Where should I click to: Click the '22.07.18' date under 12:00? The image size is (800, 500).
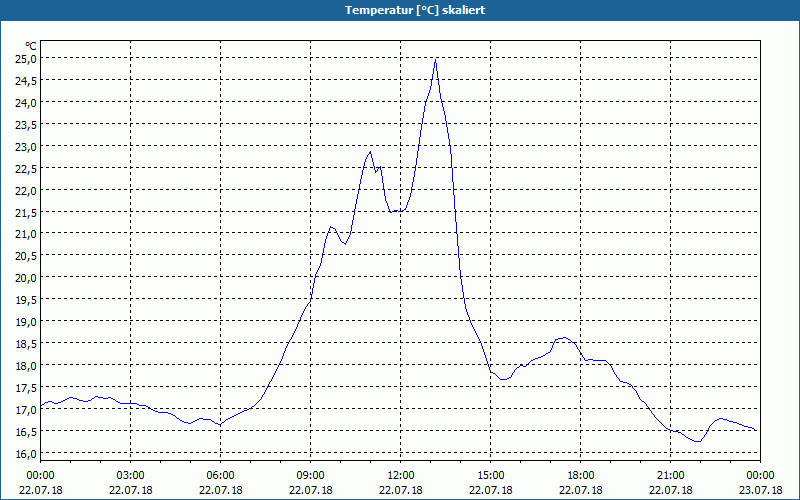[401, 490]
